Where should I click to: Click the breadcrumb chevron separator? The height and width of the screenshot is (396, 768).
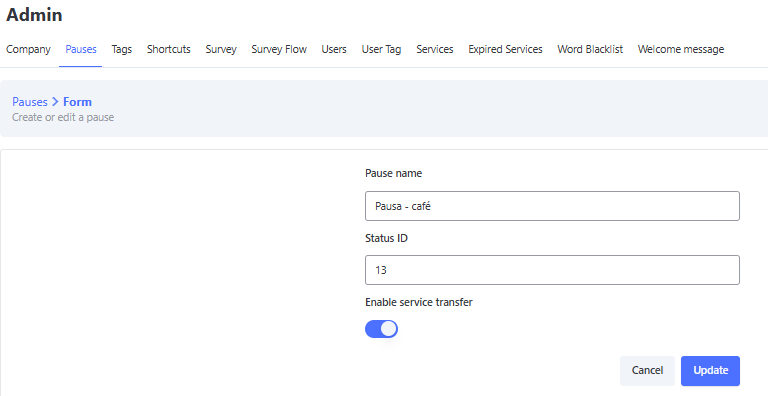coord(55,101)
